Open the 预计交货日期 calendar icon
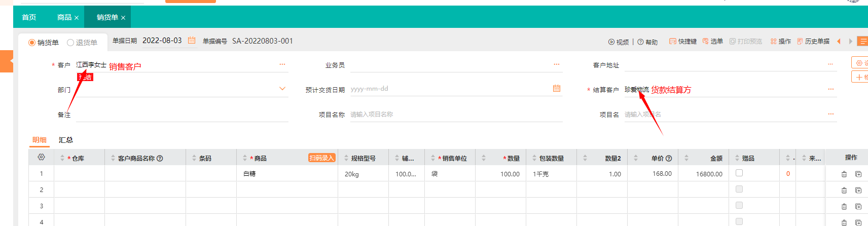 click(x=557, y=89)
